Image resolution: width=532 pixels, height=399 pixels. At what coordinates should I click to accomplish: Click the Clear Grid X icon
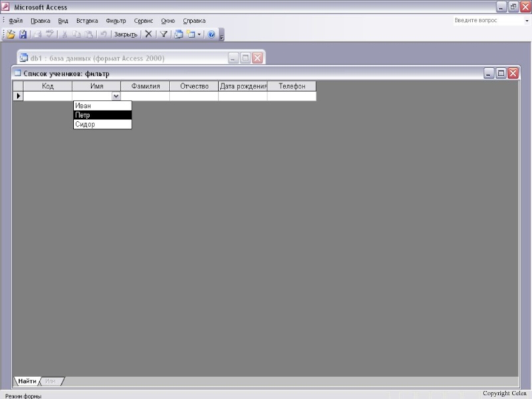pos(148,35)
